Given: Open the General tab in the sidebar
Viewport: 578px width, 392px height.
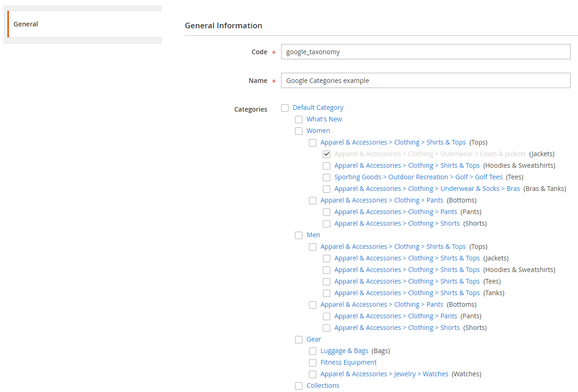Looking at the screenshot, I should click(x=84, y=24).
